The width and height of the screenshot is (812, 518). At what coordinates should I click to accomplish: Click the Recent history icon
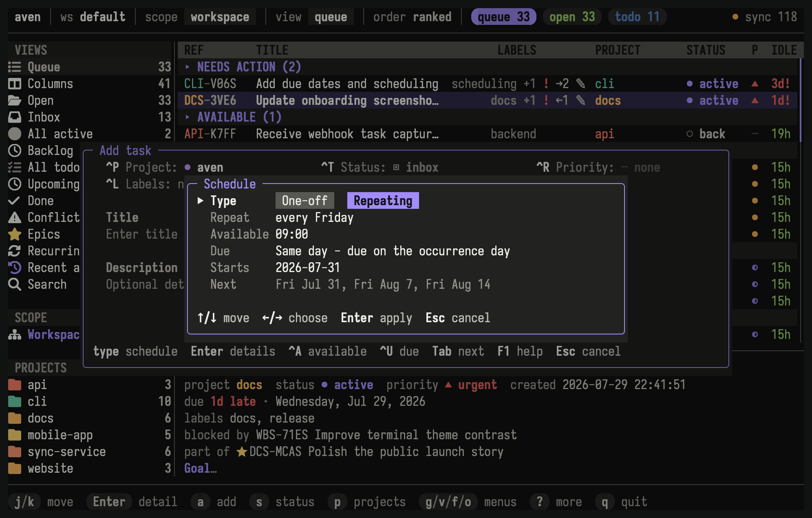[15, 268]
